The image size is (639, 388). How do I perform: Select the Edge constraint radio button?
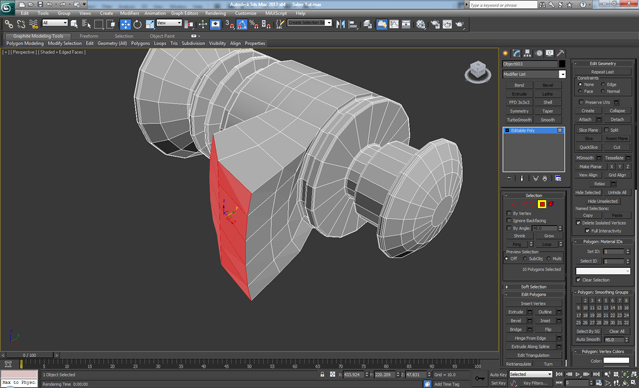point(603,84)
